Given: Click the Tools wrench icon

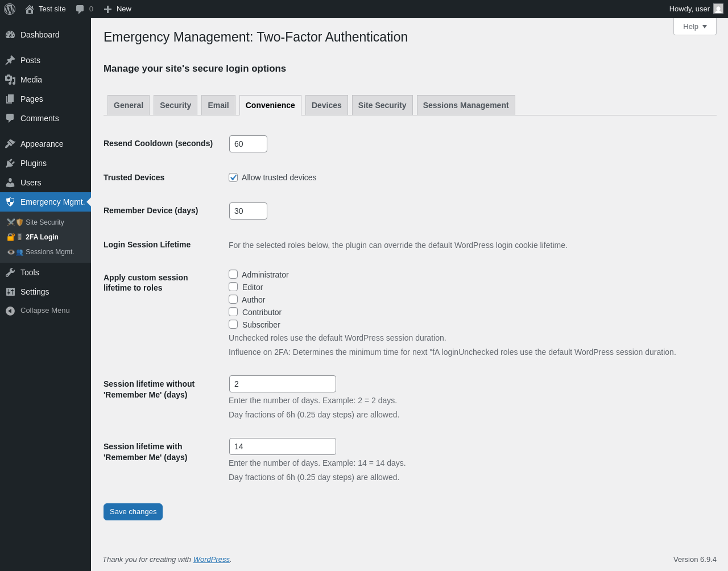Looking at the screenshot, I should [10, 272].
